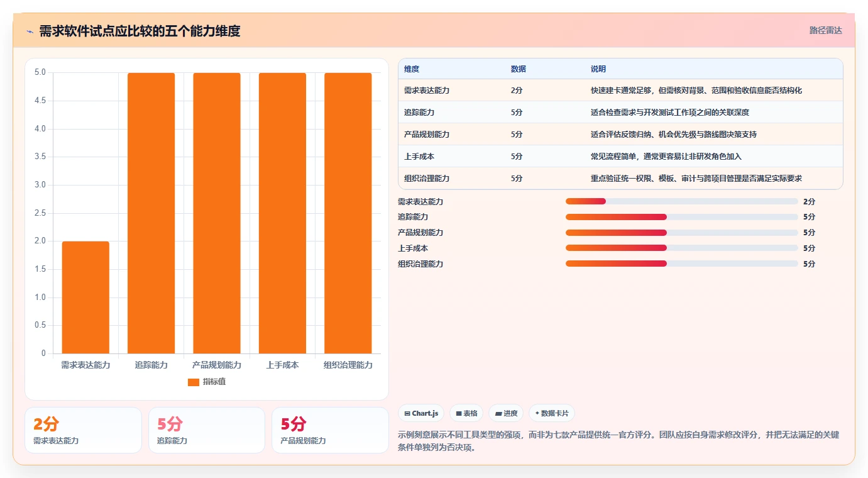The image size is (868, 478).
Task: Open the 2分 需求表达能力 stat card
Action: pos(83,430)
